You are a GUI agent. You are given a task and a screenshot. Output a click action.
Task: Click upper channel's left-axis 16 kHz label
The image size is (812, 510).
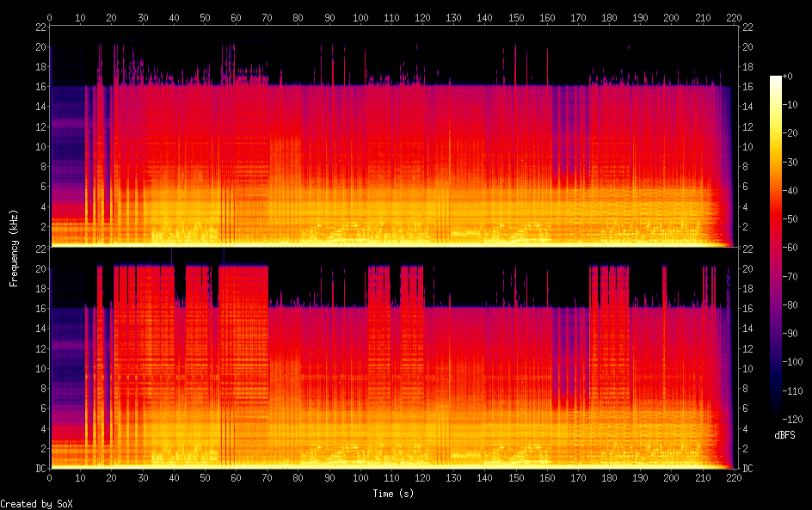tap(39, 87)
